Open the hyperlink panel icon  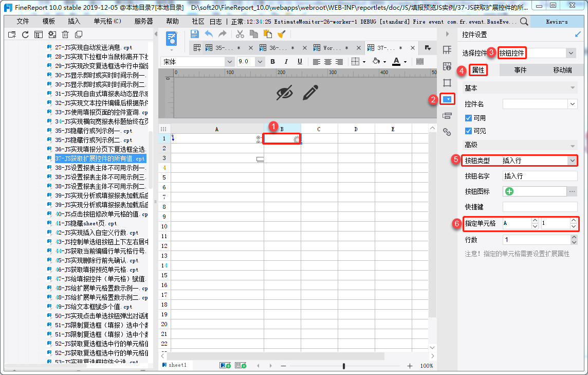447,132
